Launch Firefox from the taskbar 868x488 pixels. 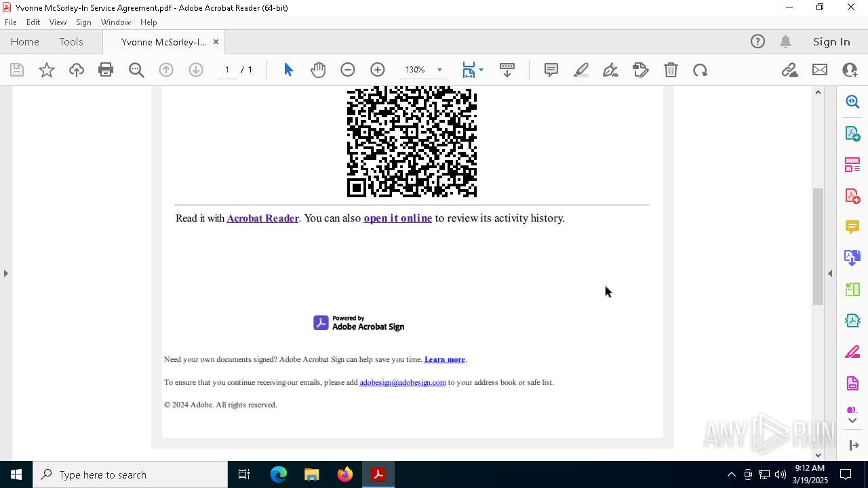coord(345,474)
